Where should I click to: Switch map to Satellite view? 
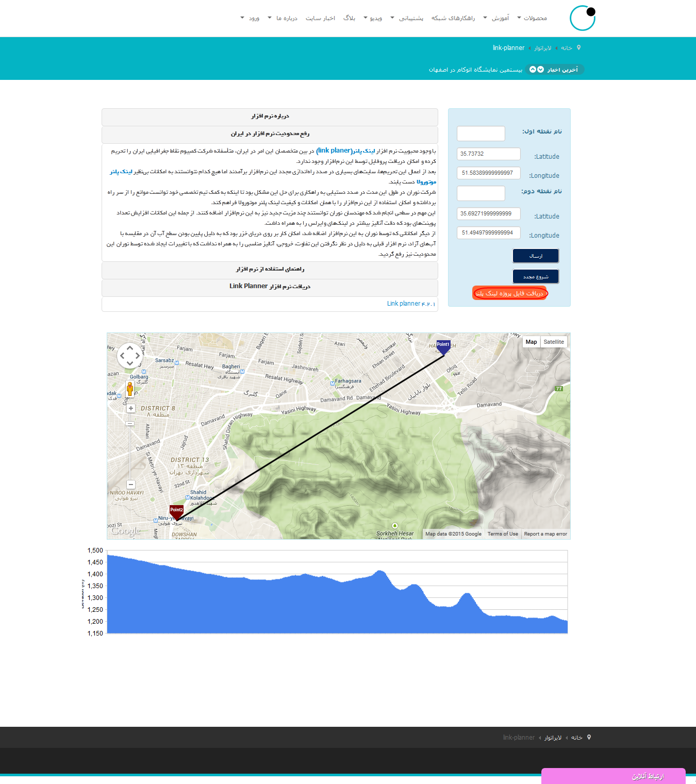pyautogui.click(x=554, y=342)
